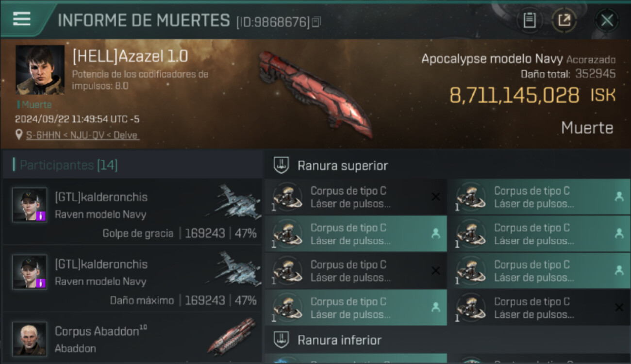Click the X mark on the bottom-right pulse laser slot
631x364 pixels.
tap(619, 307)
